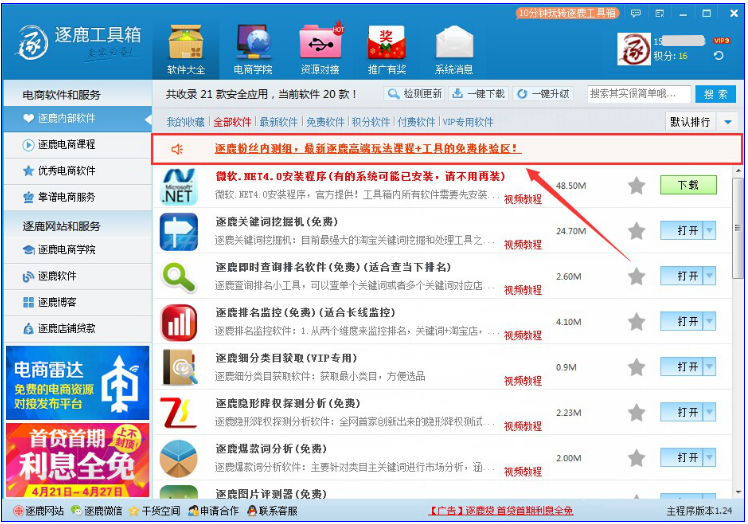Expand the 打开 arrow for 逐鹿关键词挖掘机
The height and width of the screenshot is (524, 748).
coord(709,231)
